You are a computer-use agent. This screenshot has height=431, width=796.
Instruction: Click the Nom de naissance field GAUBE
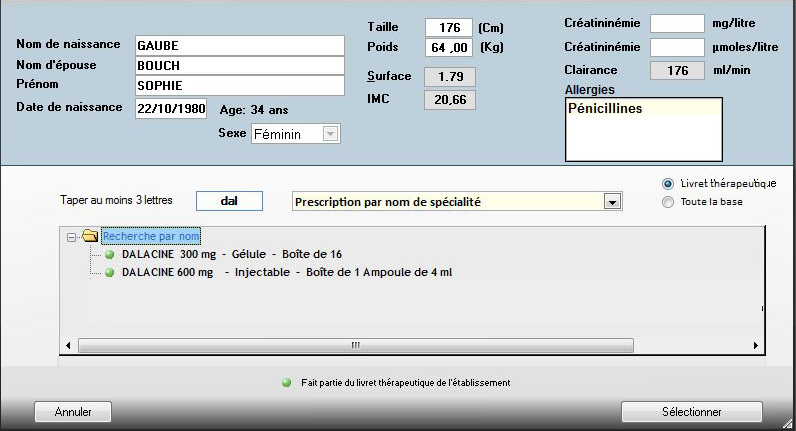click(x=240, y=46)
